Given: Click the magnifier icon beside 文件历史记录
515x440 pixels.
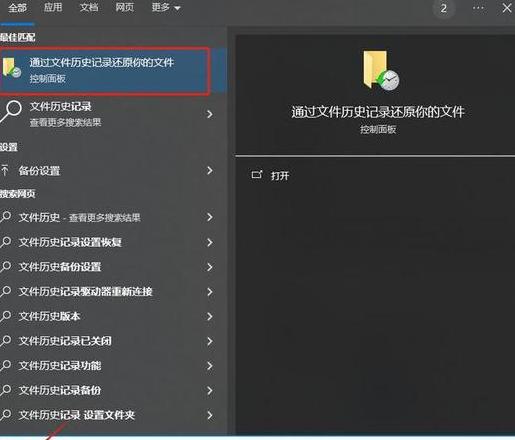Looking at the screenshot, I should (x=11, y=112).
